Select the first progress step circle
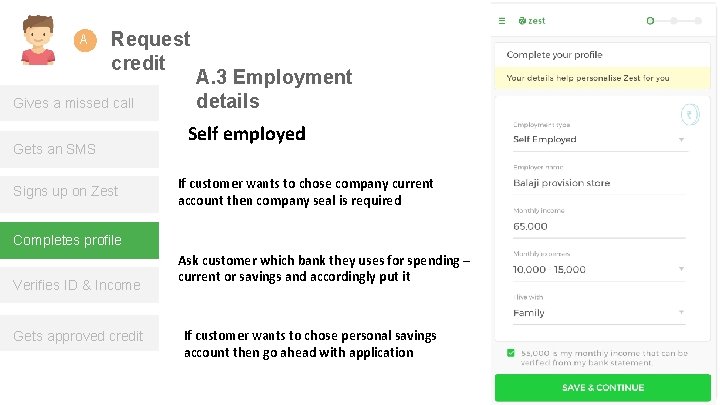 click(650, 21)
